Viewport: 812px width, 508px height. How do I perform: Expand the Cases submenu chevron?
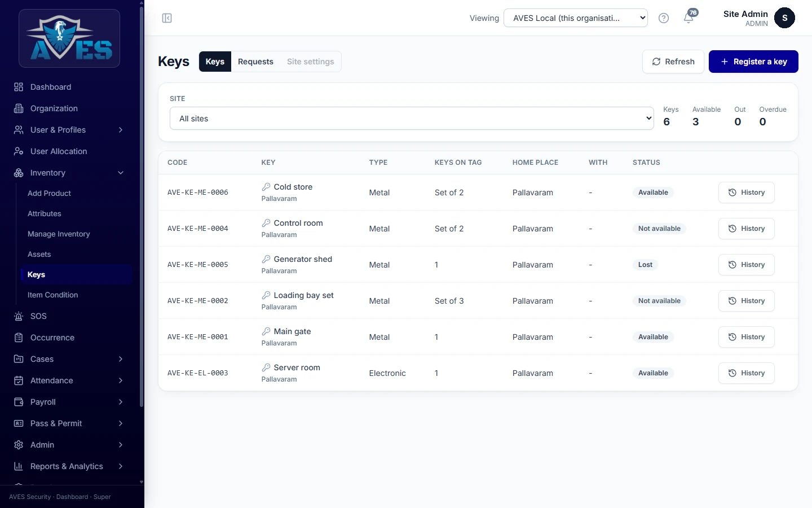pyautogui.click(x=121, y=359)
